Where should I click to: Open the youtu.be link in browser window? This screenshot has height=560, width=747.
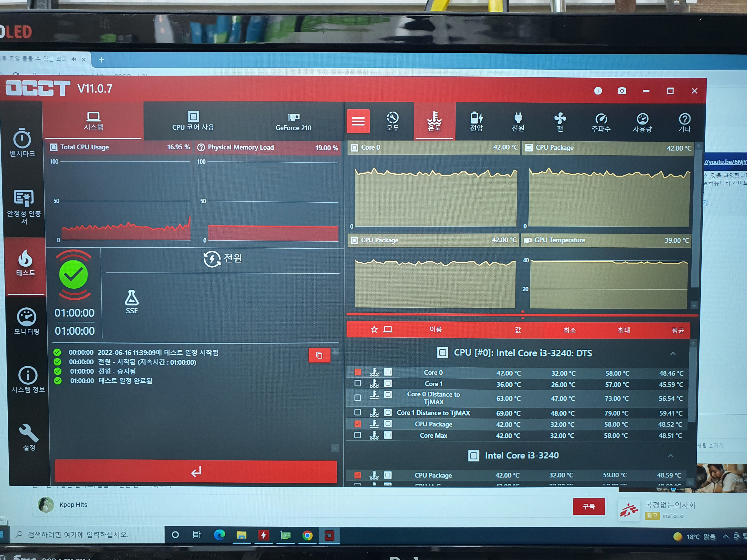click(x=725, y=162)
